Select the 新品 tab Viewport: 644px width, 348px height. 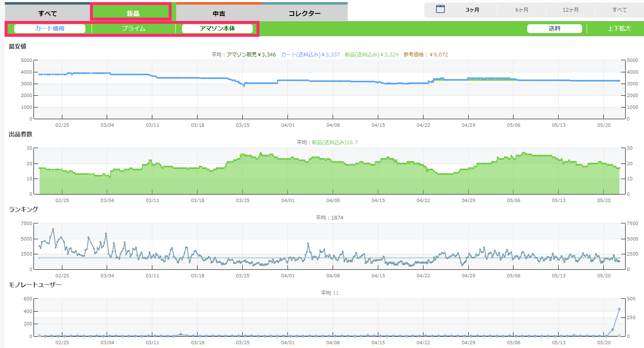click(133, 13)
